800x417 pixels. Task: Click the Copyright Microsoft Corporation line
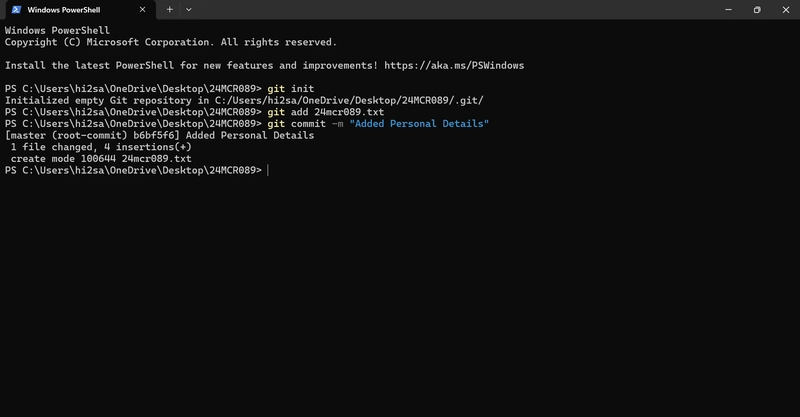171,42
